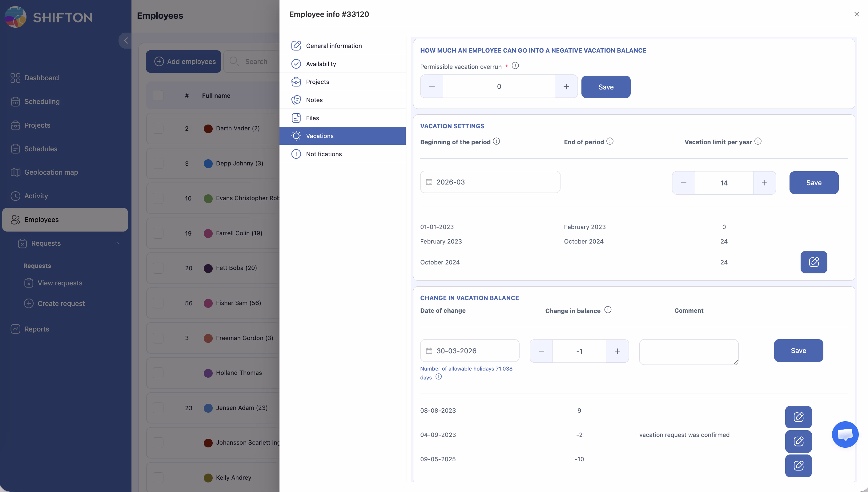The width and height of the screenshot is (868, 492).
Task: Save the permissible vacation overrun value
Action: point(605,87)
